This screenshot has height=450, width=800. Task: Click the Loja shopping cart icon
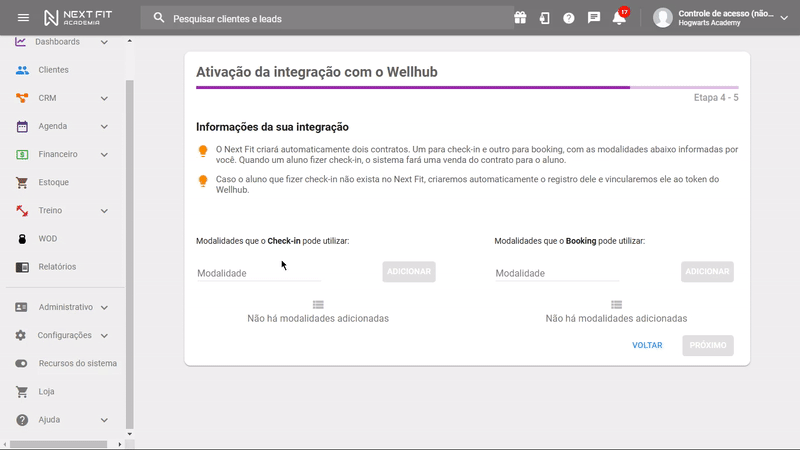tap(21, 391)
